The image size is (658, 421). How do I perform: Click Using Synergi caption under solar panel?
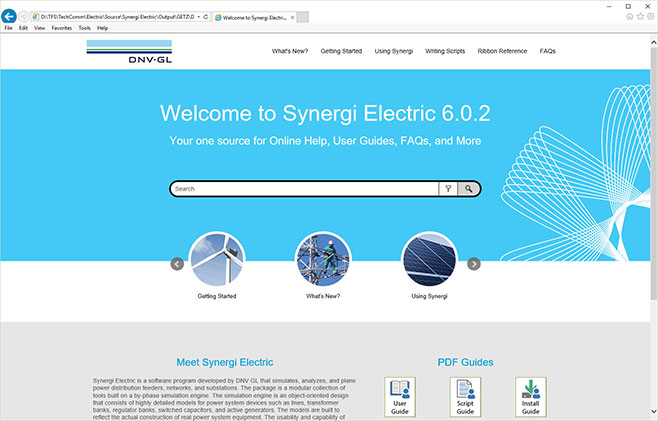click(x=429, y=296)
